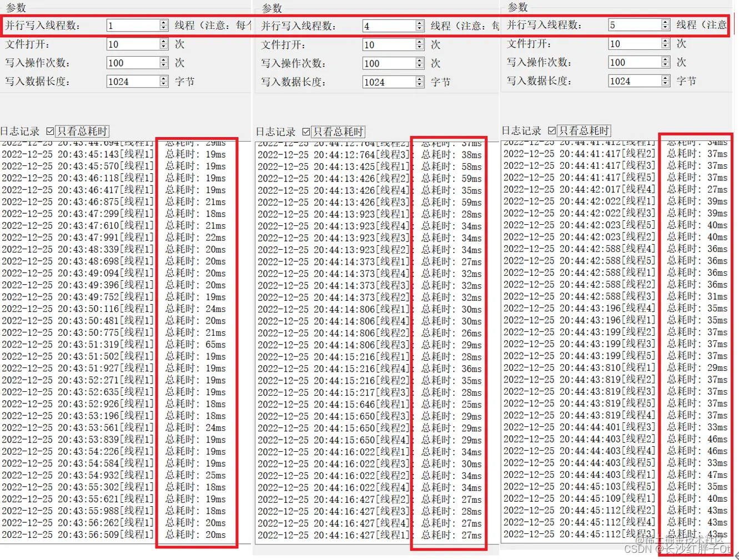Select log row 20:44:16:427[线程1] showing 27ms
Image resolution: width=739 pixels, height=560 pixels.
point(370,535)
